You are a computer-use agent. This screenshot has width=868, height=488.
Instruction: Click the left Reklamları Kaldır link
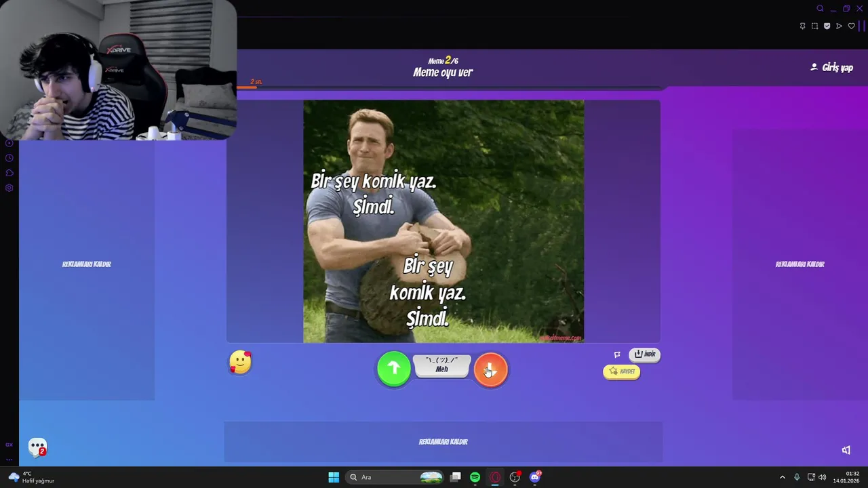pyautogui.click(x=87, y=264)
